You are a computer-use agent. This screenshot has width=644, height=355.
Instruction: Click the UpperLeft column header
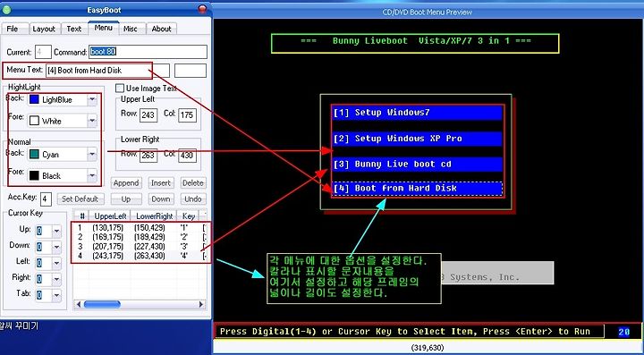[x=110, y=216]
